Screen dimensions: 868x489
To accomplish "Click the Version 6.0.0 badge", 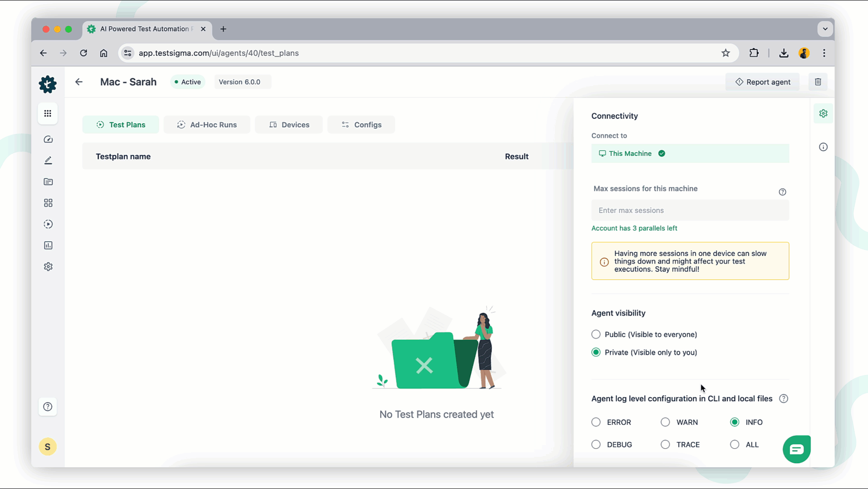I will click(x=242, y=82).
